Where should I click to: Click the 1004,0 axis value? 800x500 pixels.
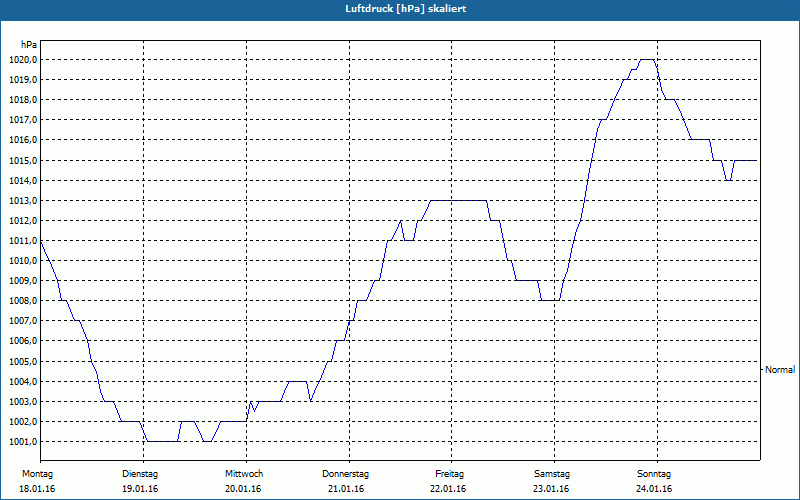point(23,382)
